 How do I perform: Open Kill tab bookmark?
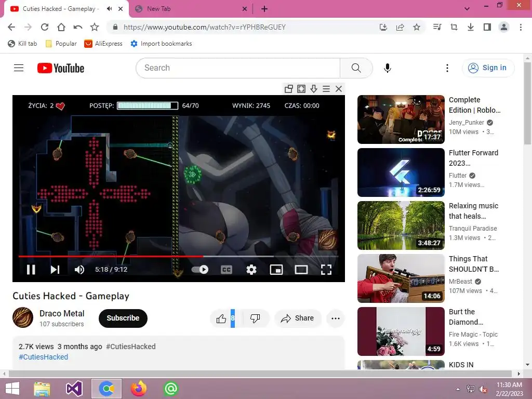click(22, 44)
